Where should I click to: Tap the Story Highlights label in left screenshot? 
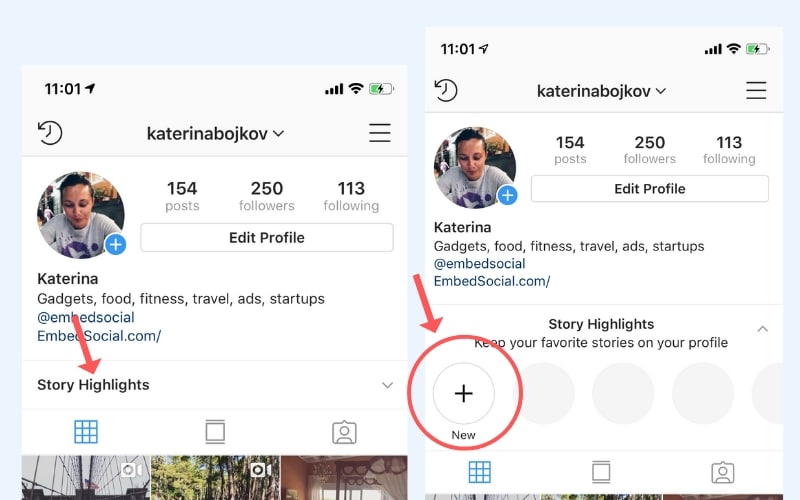click(x=93, y=385)
